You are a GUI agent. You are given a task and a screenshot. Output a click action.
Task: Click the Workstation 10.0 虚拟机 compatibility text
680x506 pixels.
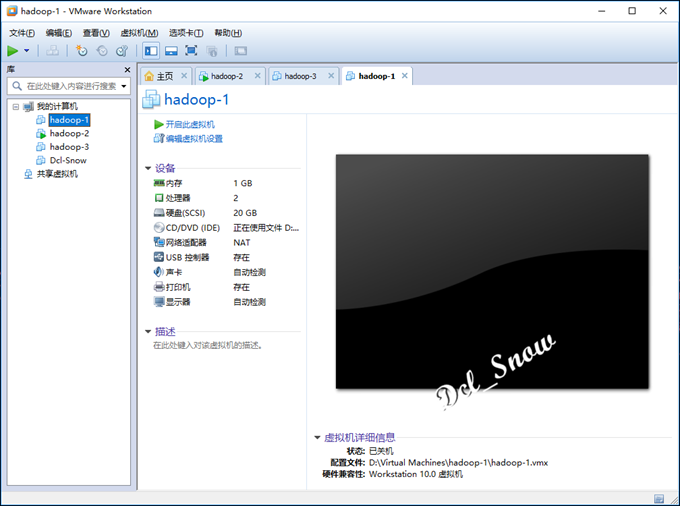pyautogui.click(x=416, y=474)
